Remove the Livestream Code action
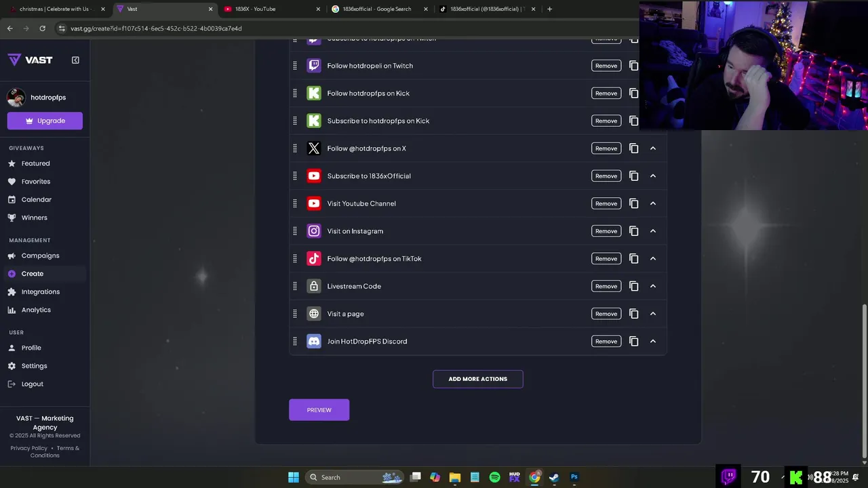 click(606, 286)
